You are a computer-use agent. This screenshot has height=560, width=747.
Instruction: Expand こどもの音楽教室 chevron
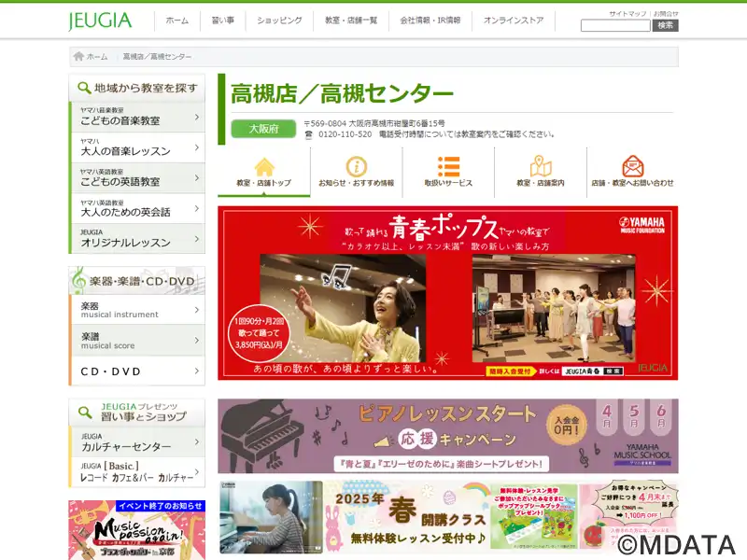pyautogui.click(x=197, y=117)
